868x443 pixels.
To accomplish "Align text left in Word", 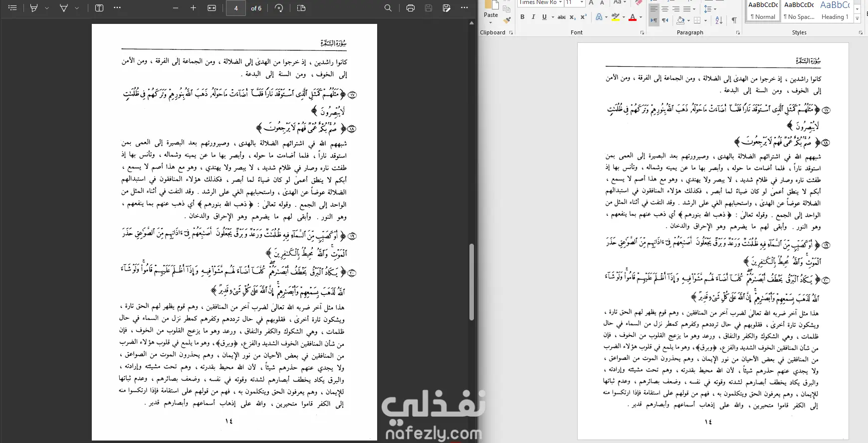I will [x=654, y=9].
